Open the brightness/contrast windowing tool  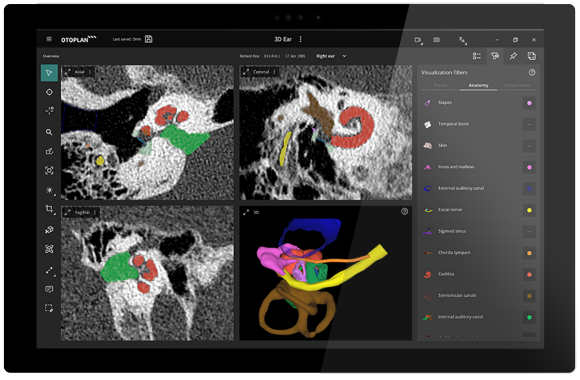click(x=49, y=190)
